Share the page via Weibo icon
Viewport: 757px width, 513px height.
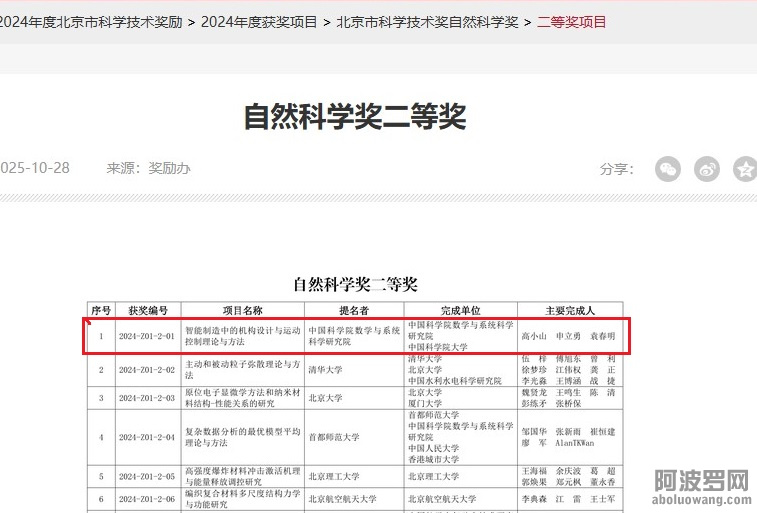coord(706,169)
